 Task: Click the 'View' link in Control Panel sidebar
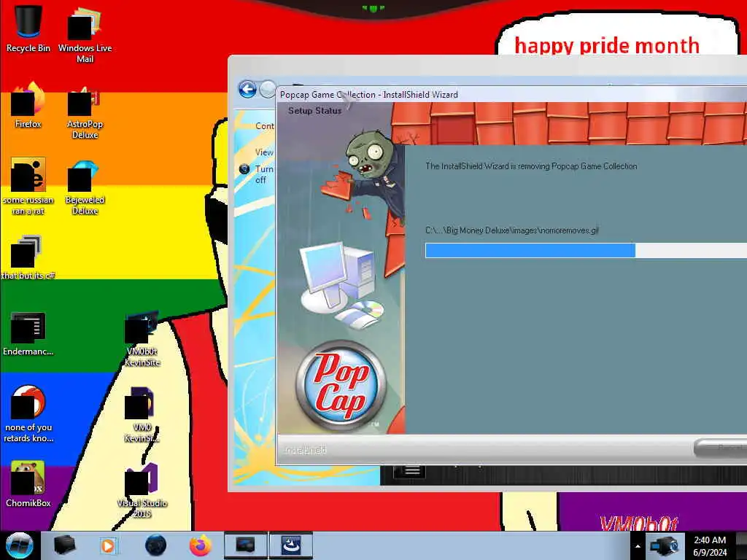[264, 152]
